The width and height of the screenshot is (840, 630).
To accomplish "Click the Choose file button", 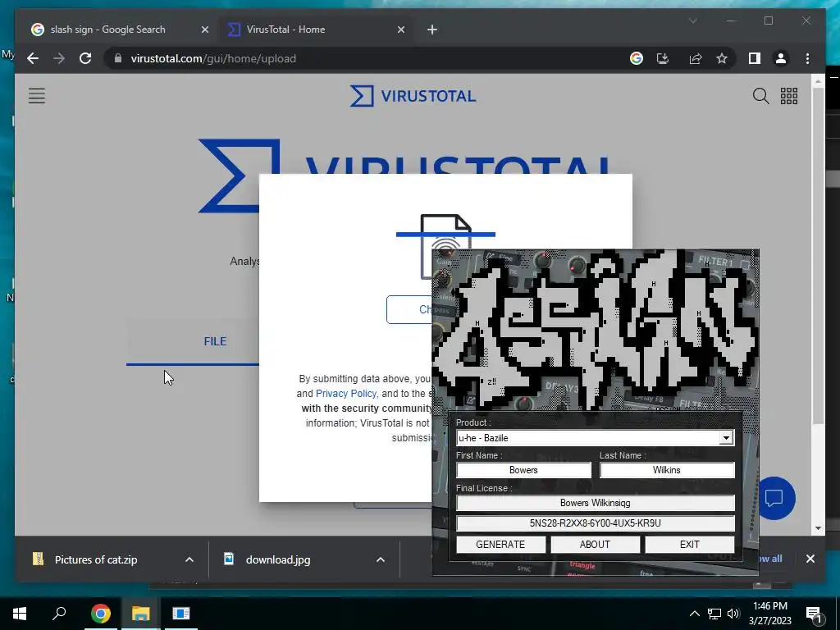I will pyautogui.click(x=410, y=309).
